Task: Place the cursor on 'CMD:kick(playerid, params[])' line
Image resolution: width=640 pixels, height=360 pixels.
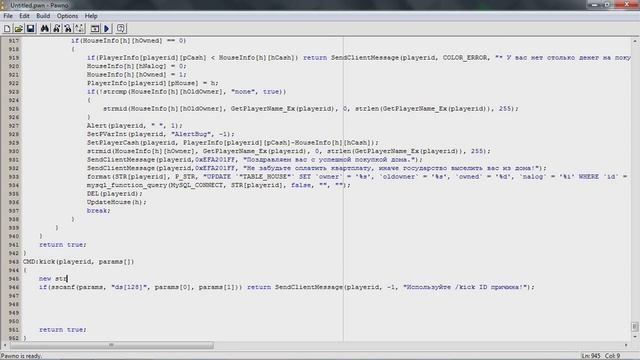Action: pos(78,262)
